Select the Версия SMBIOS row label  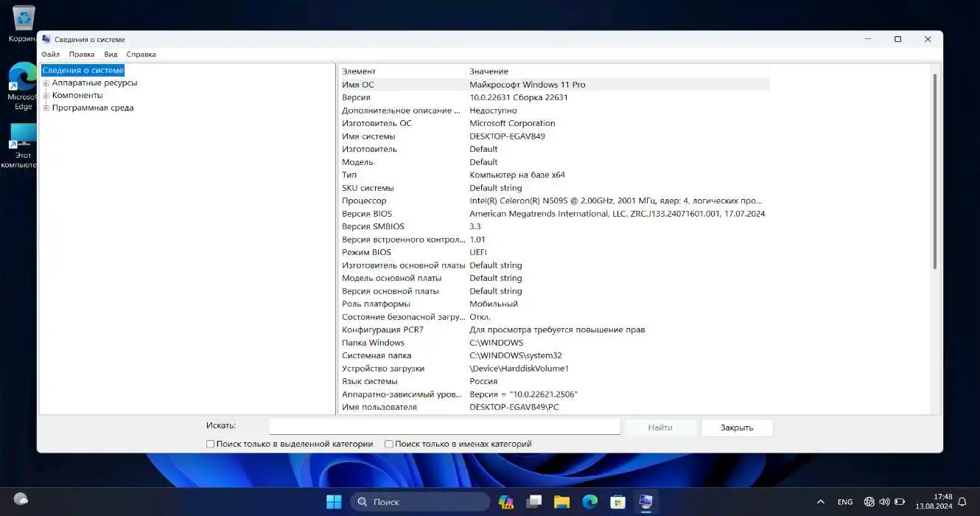pyautogui.click(x=373, y=226)
